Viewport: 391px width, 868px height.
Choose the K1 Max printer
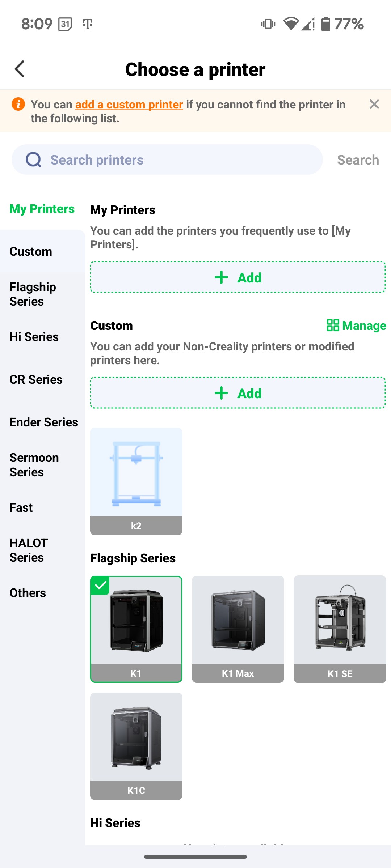(238, 629)
